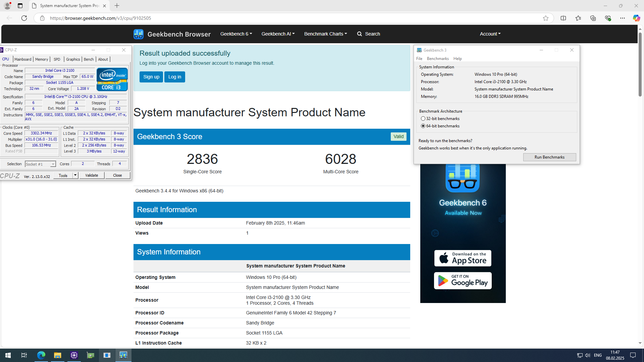
Task: Launch Microsoft Edge from taskbar
Action: pos(41,355)
